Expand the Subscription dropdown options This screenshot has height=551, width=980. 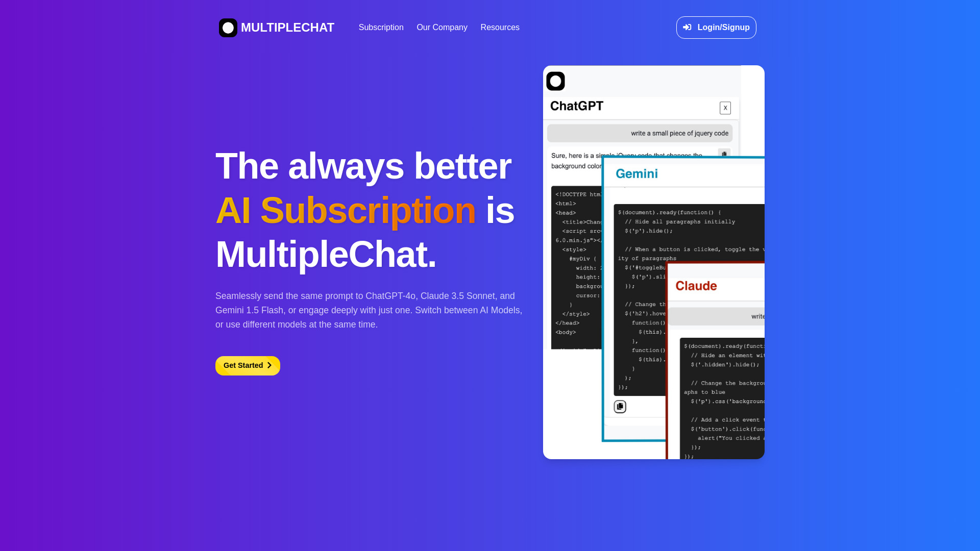tap(381, 27)
